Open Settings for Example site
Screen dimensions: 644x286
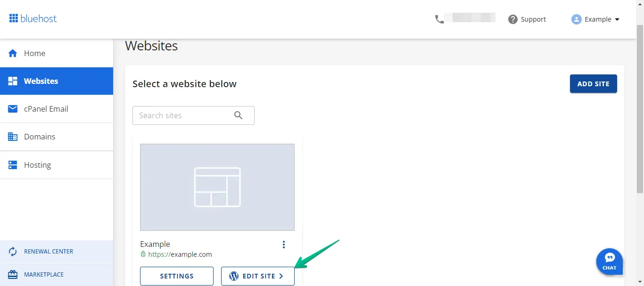point(177,276)
